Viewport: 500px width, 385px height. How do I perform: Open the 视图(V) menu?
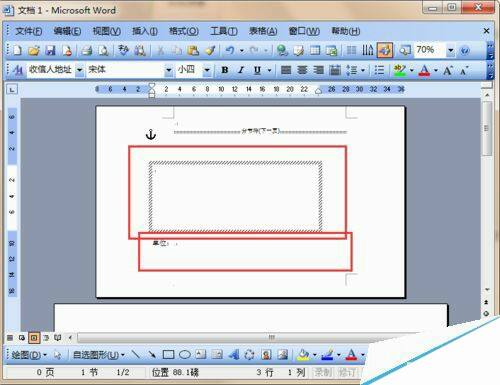click(106, 31)
